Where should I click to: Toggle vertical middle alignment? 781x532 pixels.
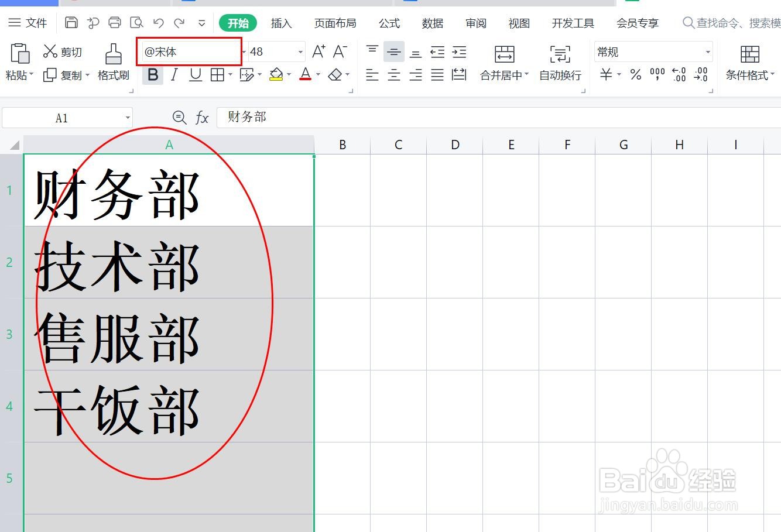tap(394, 52)
